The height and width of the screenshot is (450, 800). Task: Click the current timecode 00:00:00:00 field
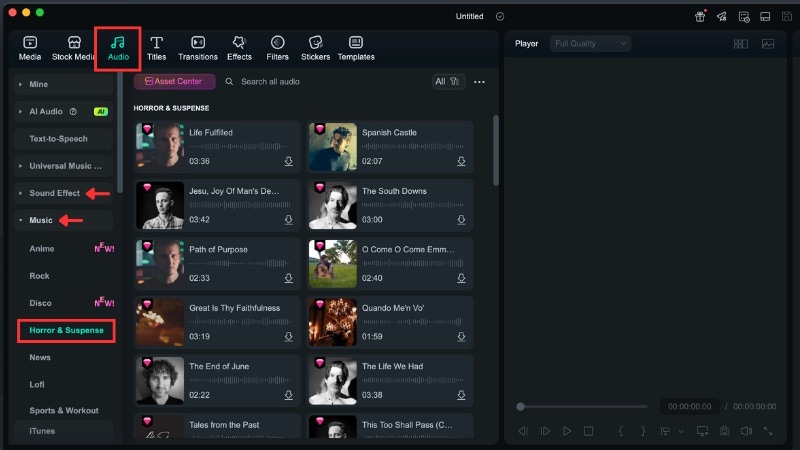tap(689, 407)
